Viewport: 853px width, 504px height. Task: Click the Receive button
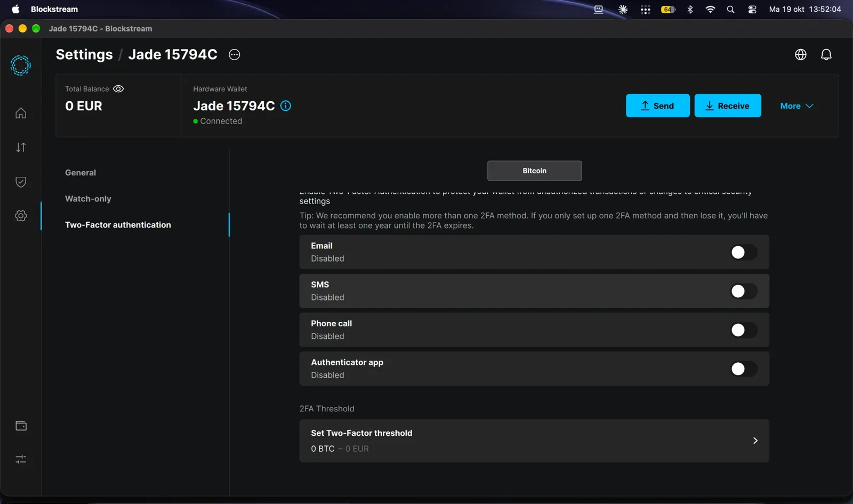point(728,105)
